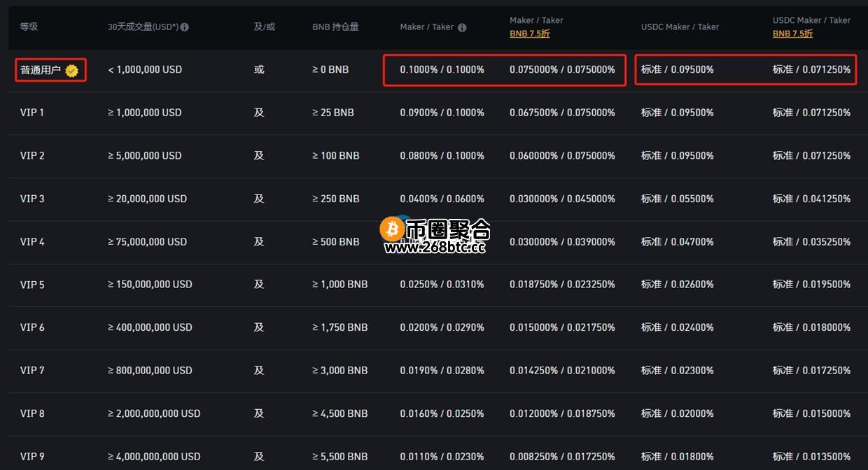Click the "≥ 1,000,000 USD" volume cell
The width and height of the screenshot is (868, 470).
[145, 113]
